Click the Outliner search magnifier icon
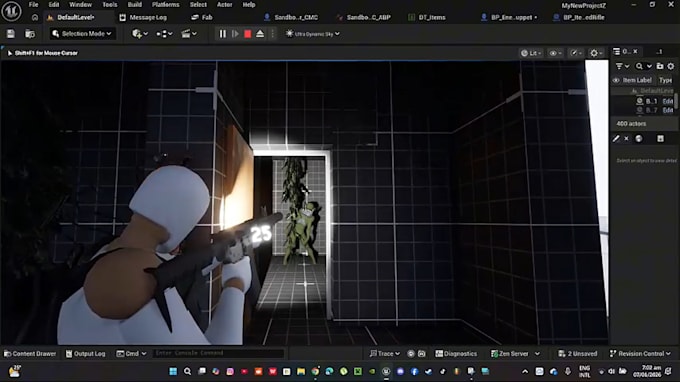Screen dimensions: 680x382 639,66
